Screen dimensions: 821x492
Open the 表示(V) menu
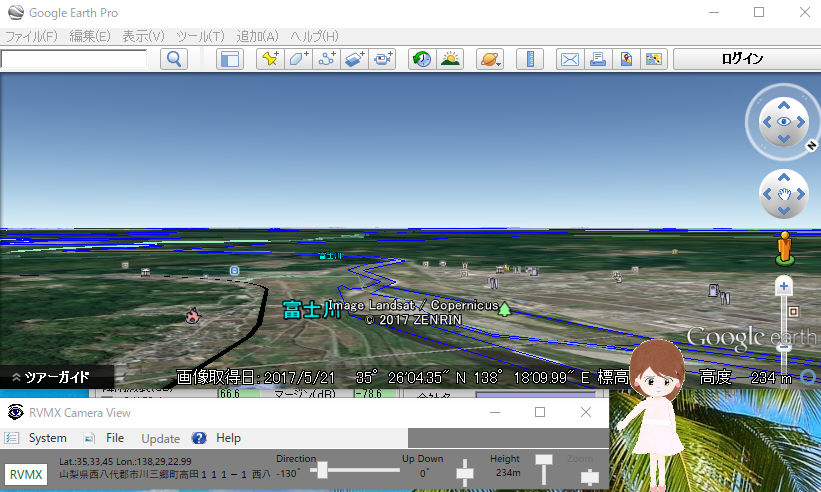click(x=144, y=36)
